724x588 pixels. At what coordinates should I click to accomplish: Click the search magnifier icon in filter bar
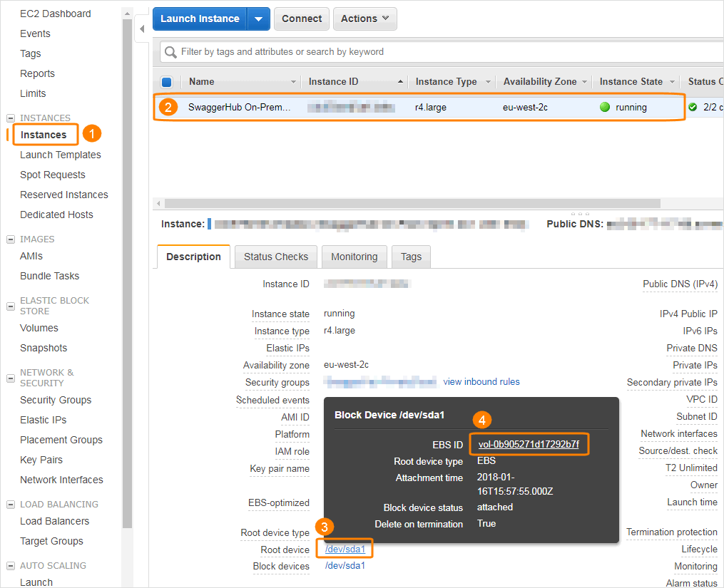tap(170, 52)
